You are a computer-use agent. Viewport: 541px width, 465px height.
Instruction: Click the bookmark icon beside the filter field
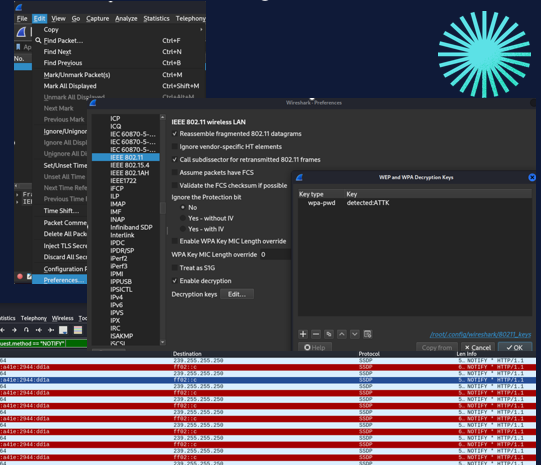tap(18, 47)
